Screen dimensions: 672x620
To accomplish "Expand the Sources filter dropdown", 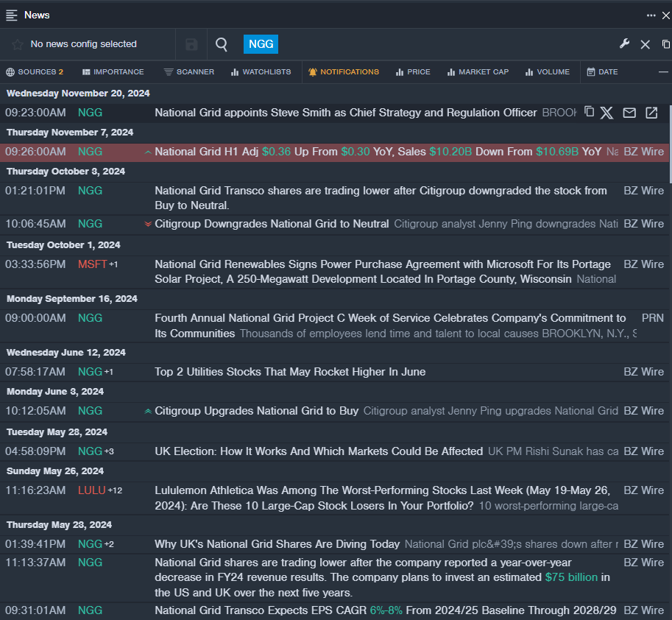I will 35,72.
